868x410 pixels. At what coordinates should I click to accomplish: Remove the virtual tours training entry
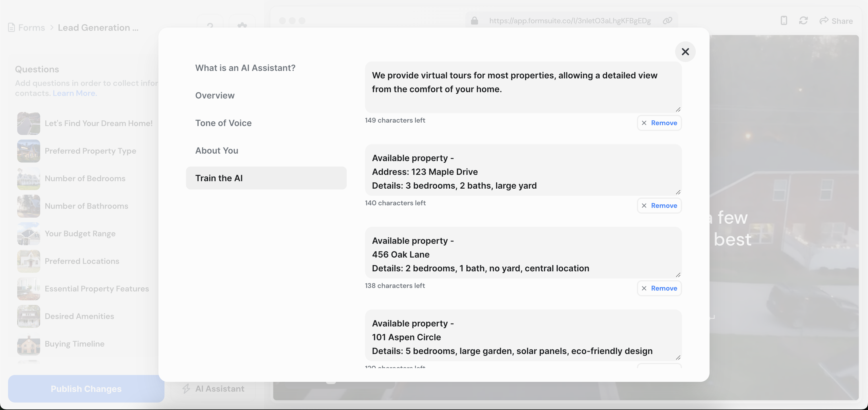click(x=659, y=123)
